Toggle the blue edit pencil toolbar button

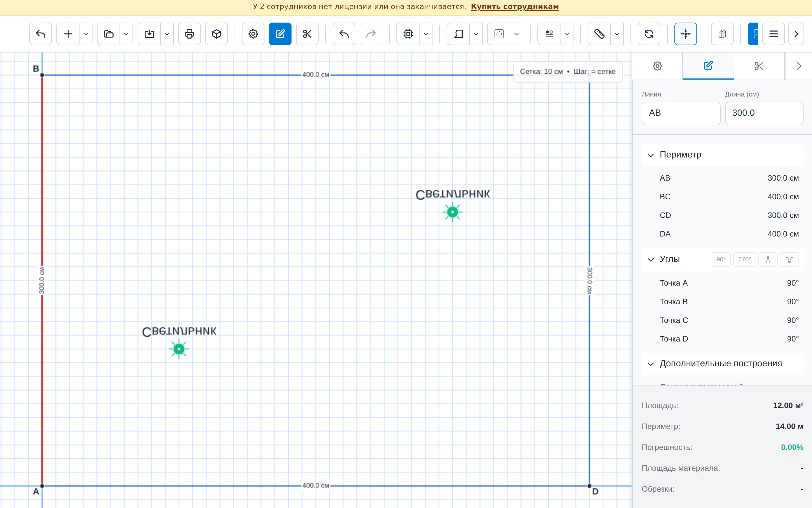click(280, 34)
